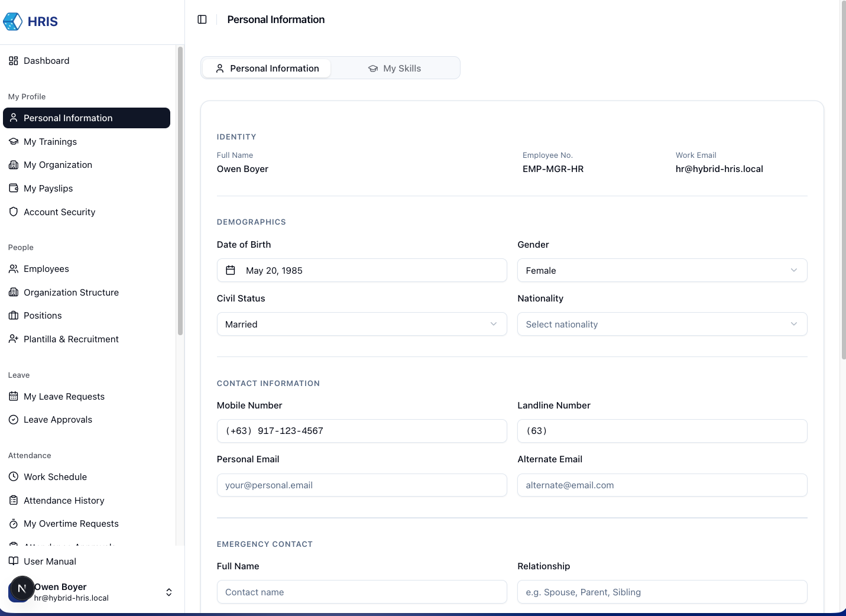This screenshot has height=616, width=846.
Task: Click calendar icon in Date of Birth
Action: (x=231, y=270)
